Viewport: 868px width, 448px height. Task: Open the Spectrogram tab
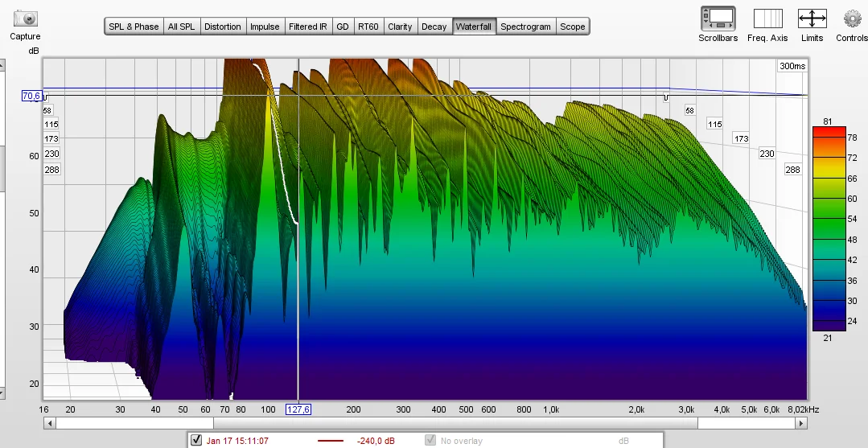pos(525,27)
